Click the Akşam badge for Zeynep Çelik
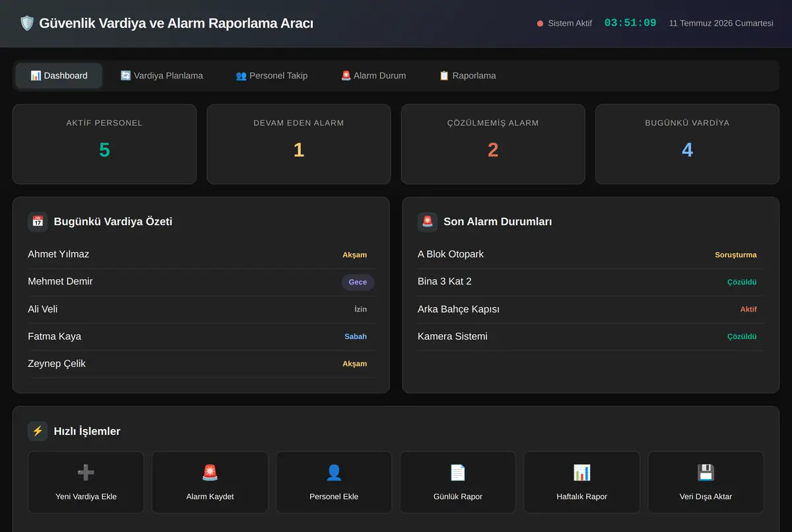Screen dimensions: 792x532 (x=354, y=364)
